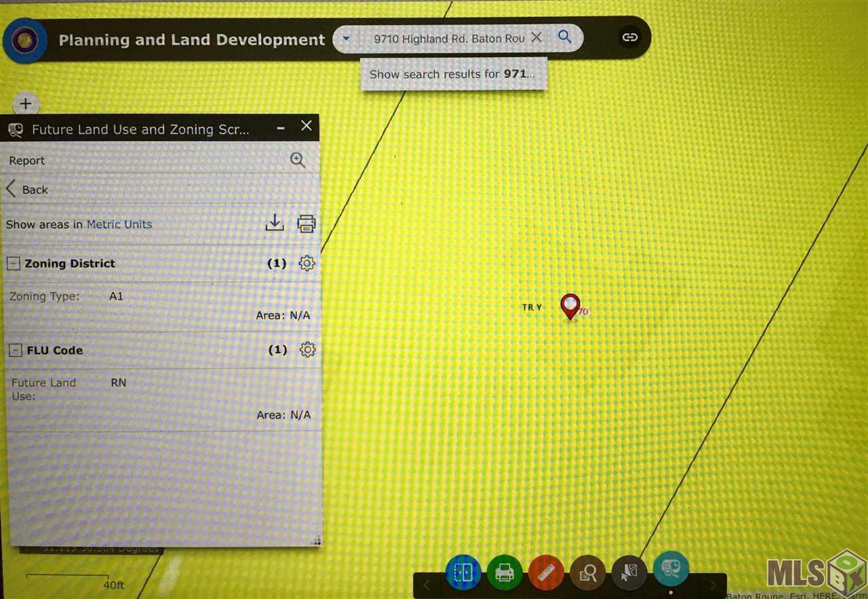Open the red measurement ruler tool

point(546,573)
